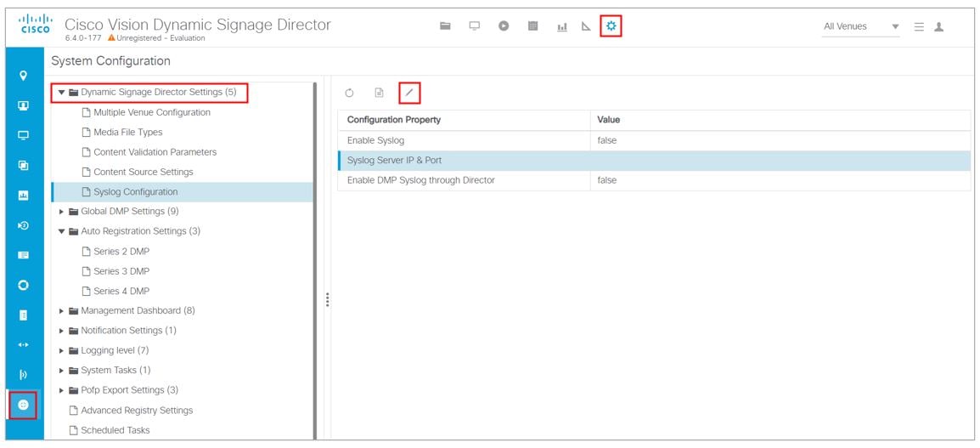The width and height of the screenshot is (980, 448).
Task: Expand Logging level folder
Action: 61,350
